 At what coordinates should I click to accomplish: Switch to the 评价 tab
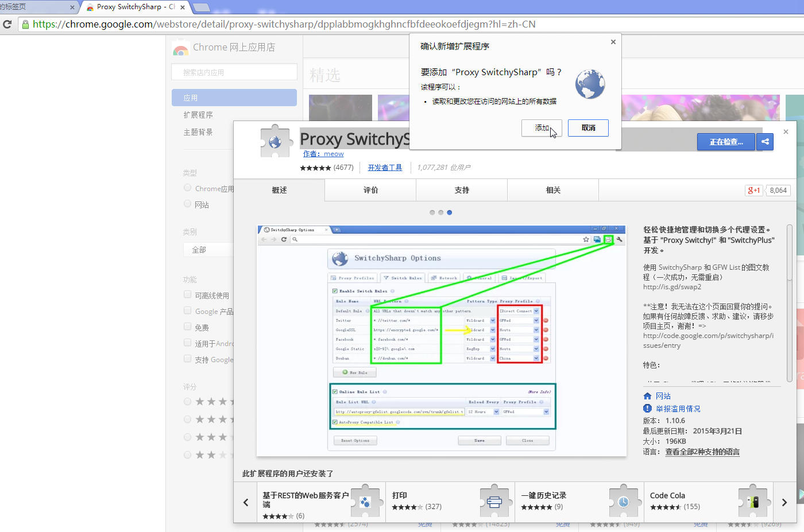pyautogui.click(x=370, y=190)
